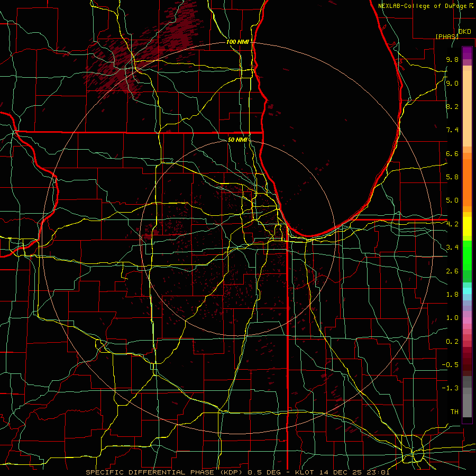Pick the purple segment at the legend top
Image resolution: width=476 pixels, height=476 pixels.
coord(467,53)
